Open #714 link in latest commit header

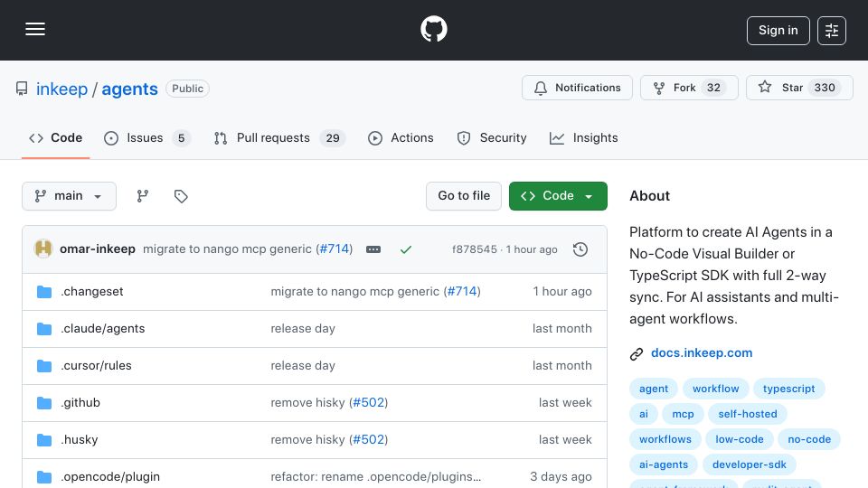[x=335, y=249]
